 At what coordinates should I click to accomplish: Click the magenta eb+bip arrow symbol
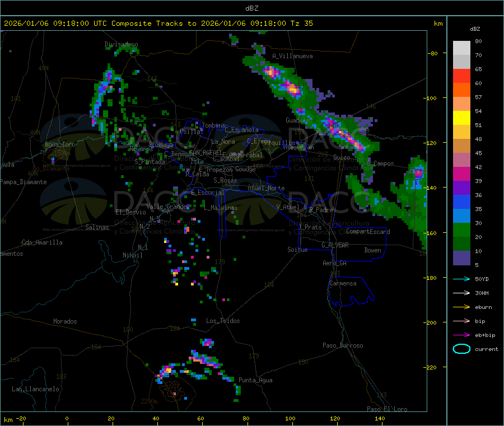(x=461, y=335)
